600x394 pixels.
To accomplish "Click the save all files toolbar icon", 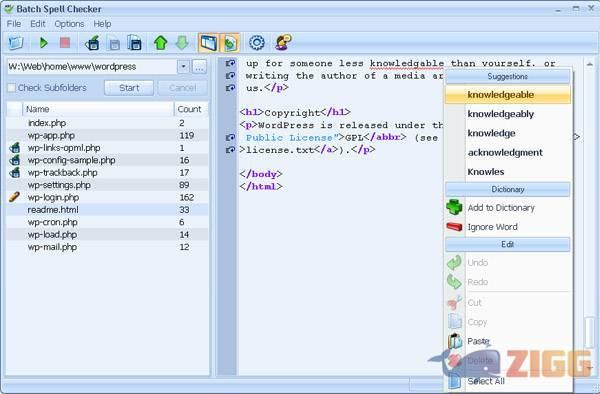I will [134, 43].
